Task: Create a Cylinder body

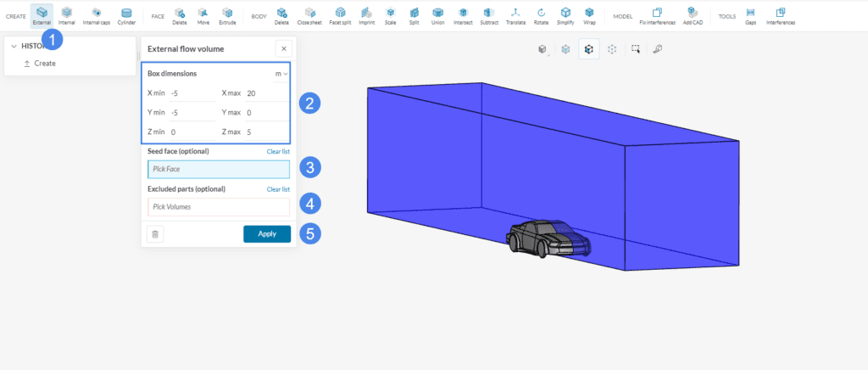Action: coord(126,14)
